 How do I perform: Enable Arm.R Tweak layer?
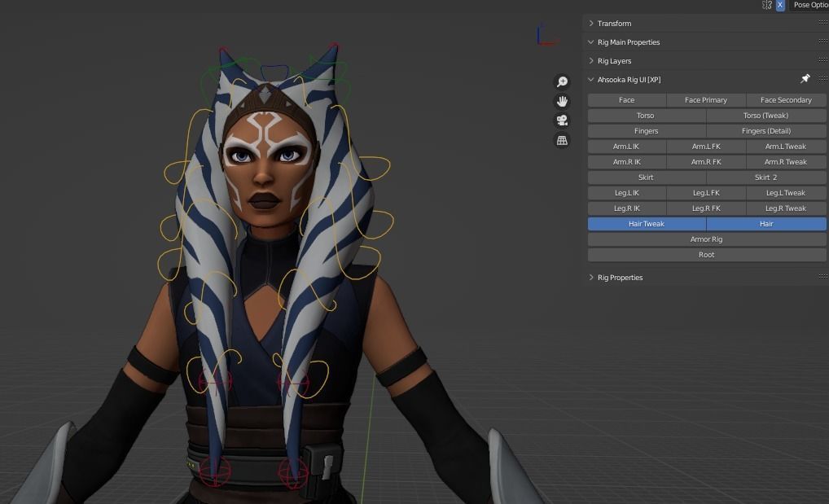pos(786,162)
